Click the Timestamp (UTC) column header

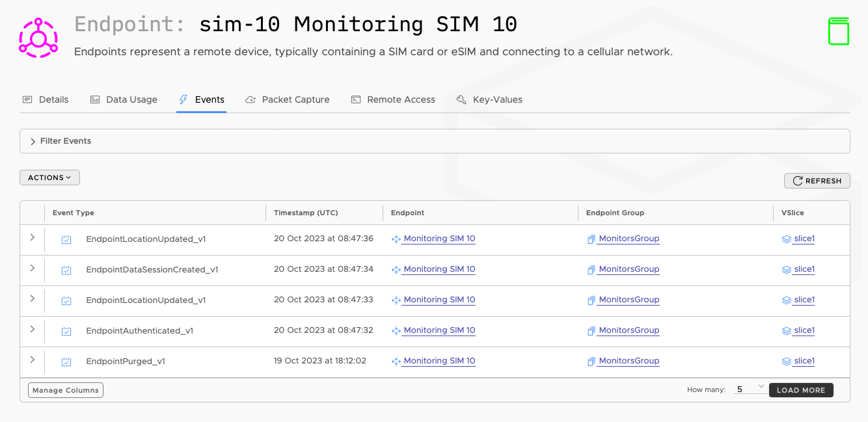306,213
